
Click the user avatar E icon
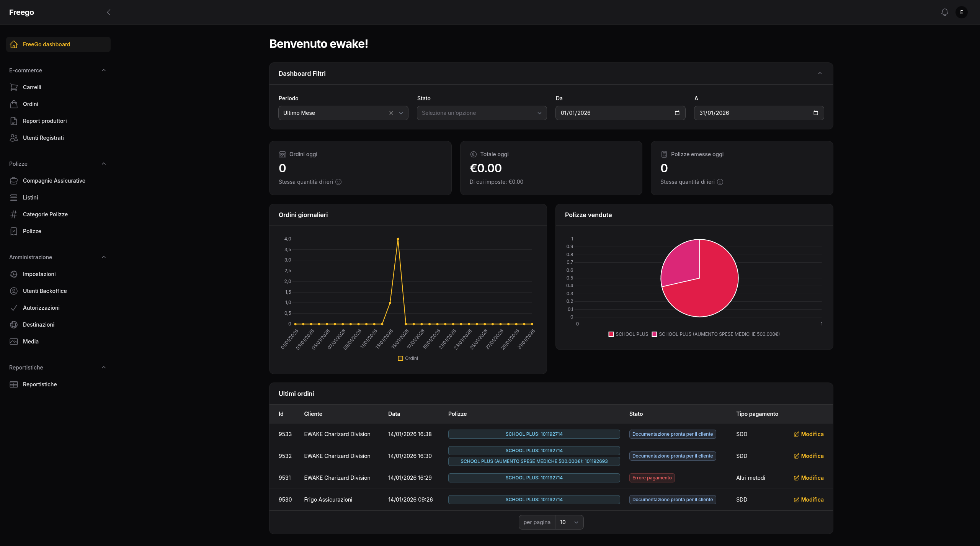pyautogui.click(x=961, y=12)
